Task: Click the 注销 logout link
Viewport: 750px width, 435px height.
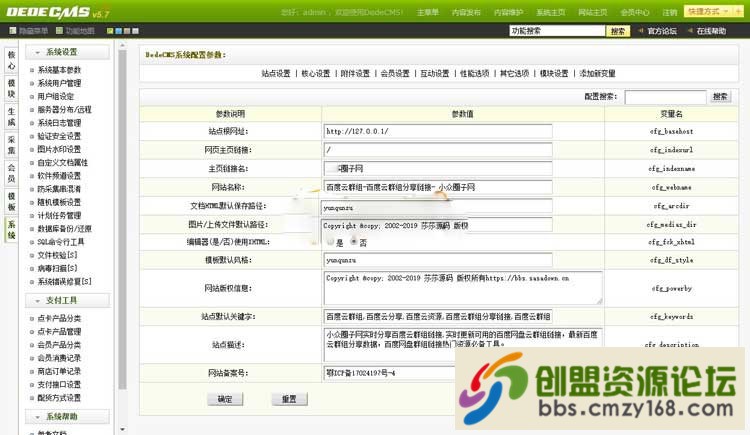Action: click(x=670, y=12)
